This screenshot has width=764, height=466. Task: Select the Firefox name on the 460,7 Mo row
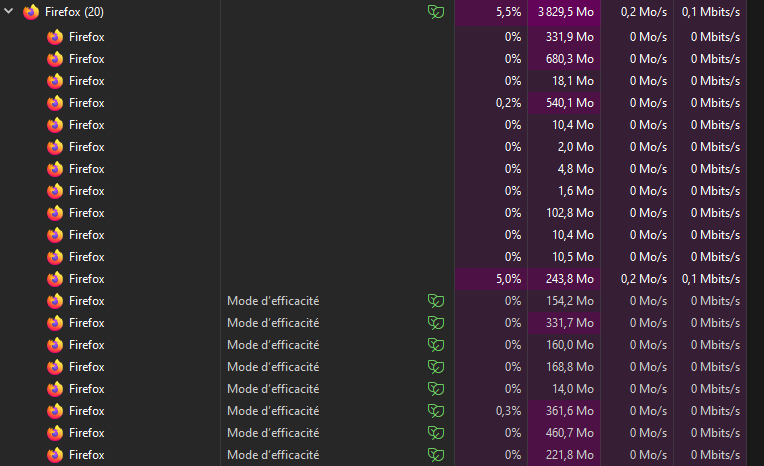click(87, 433)
